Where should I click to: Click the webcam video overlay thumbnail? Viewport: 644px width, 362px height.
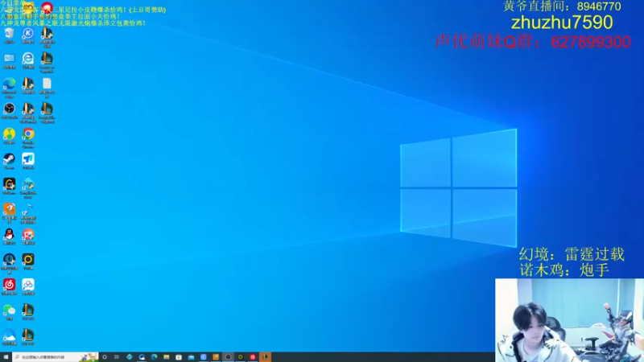tap(569, 320)
